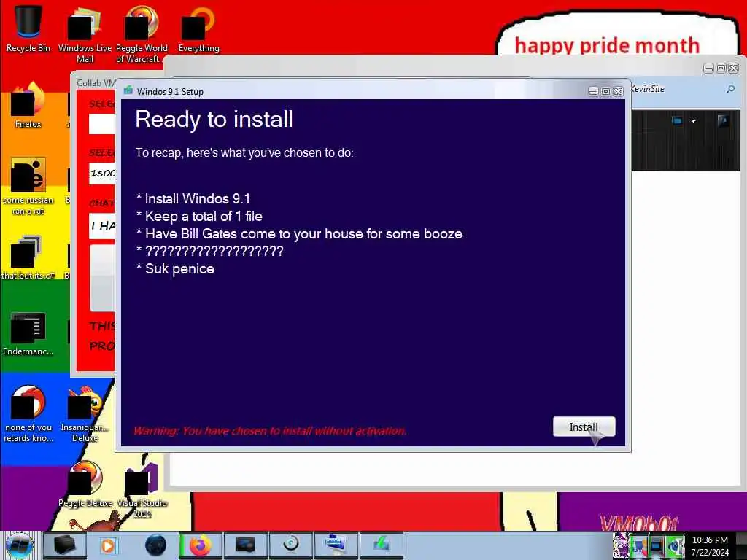Click the Show desktop strip at taskbar end
The height and width of the screenshot is (560, 747).
pyautogui.click(x=741, y=545)
